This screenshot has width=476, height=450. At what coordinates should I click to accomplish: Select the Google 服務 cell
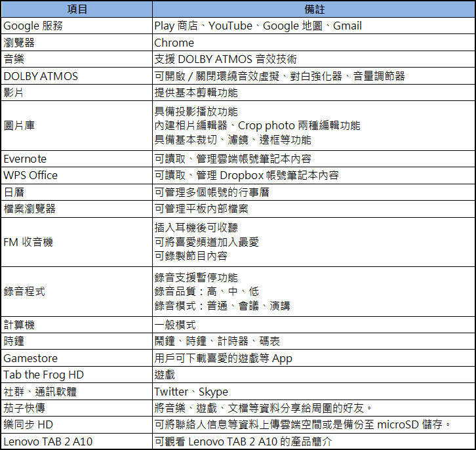tap(77, 26)
